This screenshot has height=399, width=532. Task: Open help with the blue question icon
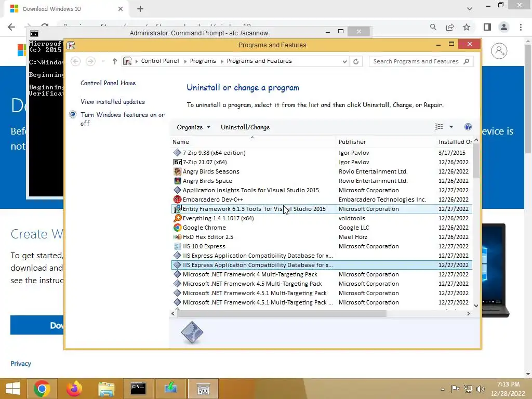tap(468, 127)
